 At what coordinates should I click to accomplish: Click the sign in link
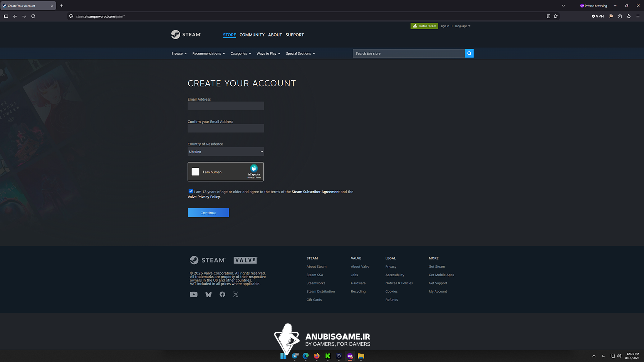(x=445, y=26)
